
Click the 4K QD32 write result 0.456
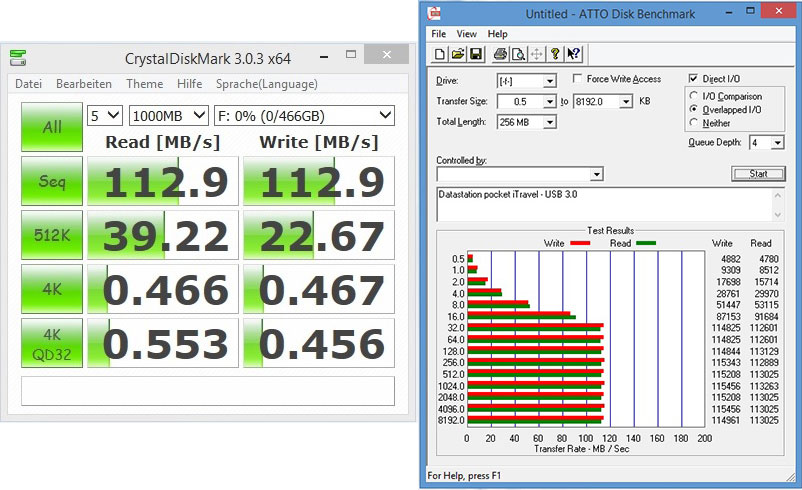point(319,343)
